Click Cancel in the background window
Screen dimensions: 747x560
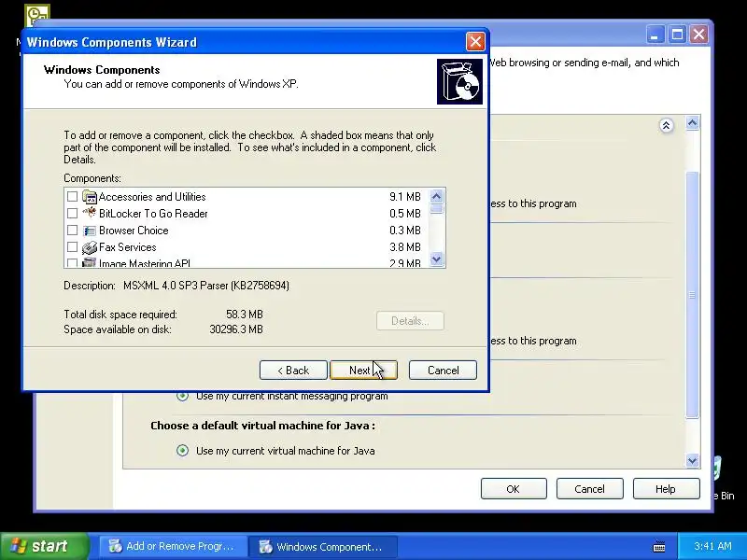pos(590,489)
